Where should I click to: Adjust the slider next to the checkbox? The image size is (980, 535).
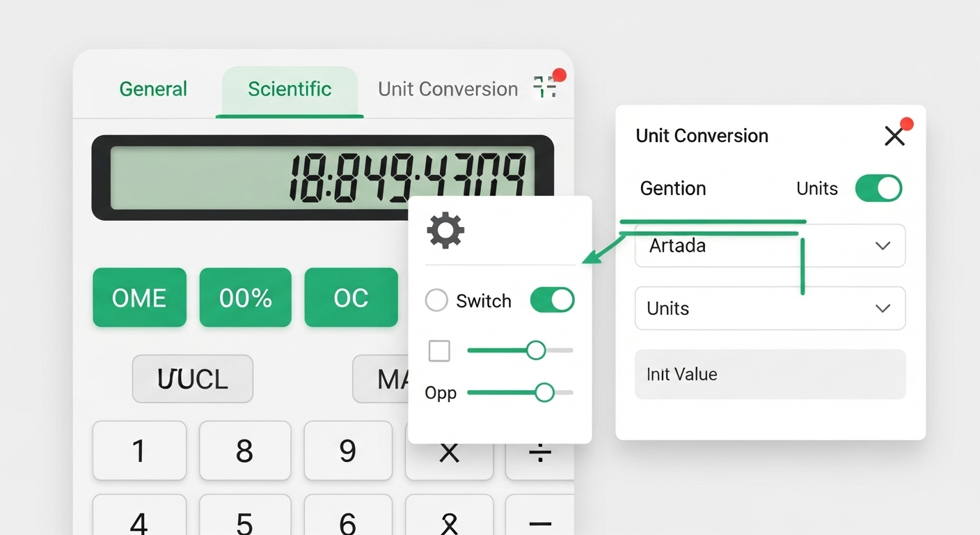(x=520, y=350)
